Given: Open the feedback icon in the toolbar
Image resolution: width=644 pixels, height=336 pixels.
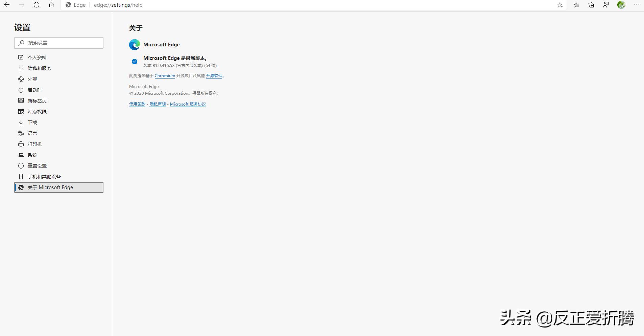Looking at the screenshot, I should (x=606, y=5).
